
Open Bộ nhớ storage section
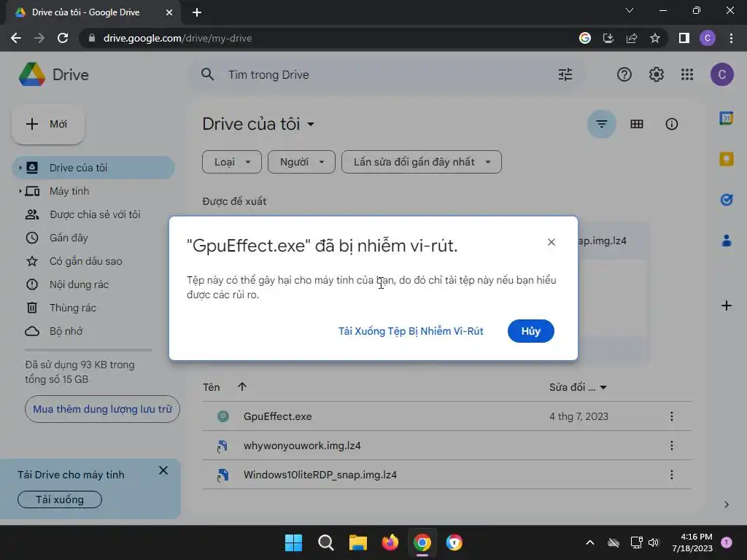[x=66, y=331]
